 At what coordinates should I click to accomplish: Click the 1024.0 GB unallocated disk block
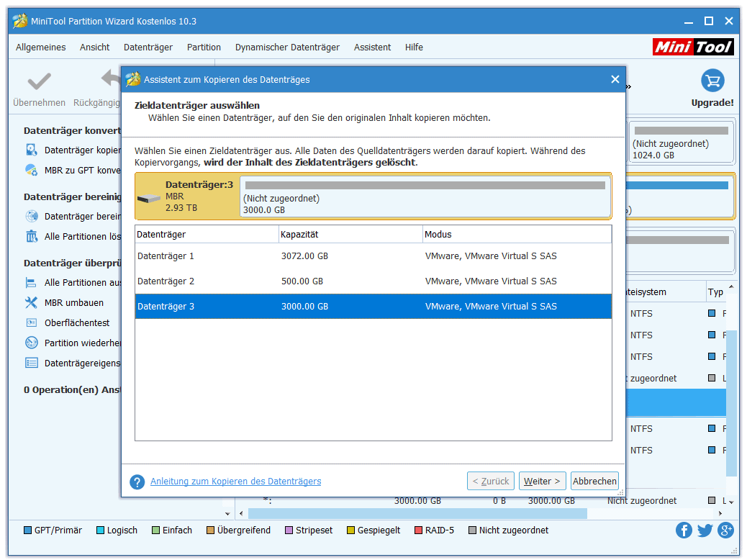tap(681, 142)
